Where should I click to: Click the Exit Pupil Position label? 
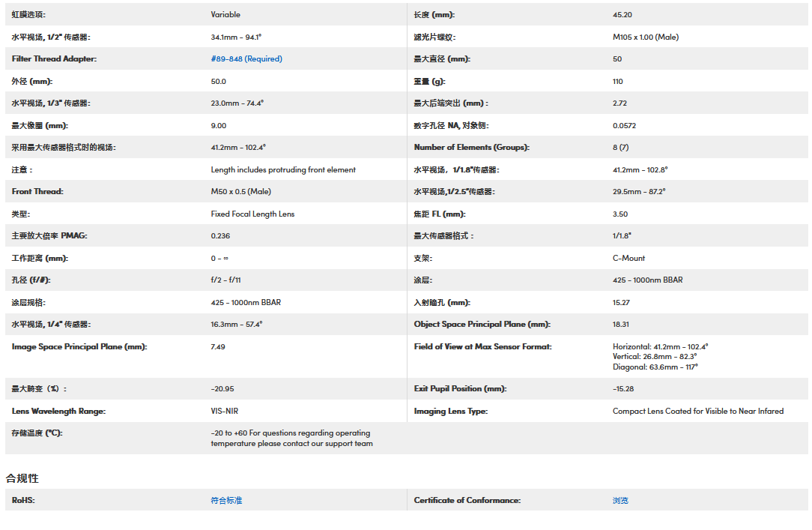[x=460, y=388]
